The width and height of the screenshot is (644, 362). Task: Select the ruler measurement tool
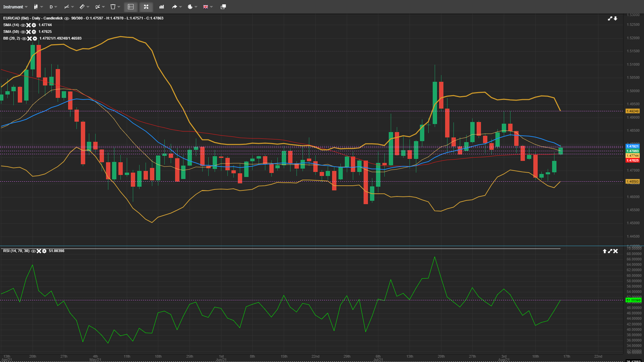[x=82, y=7]
